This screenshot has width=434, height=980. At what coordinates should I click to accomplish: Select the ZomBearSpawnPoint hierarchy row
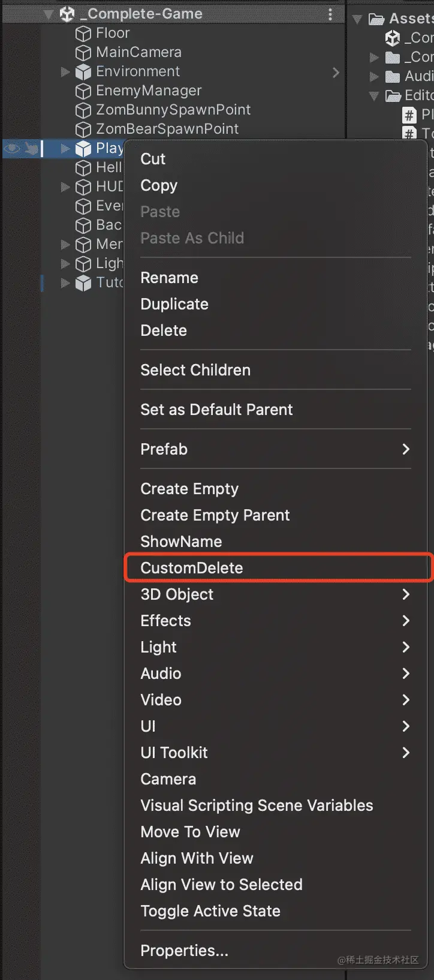[174, 130]
